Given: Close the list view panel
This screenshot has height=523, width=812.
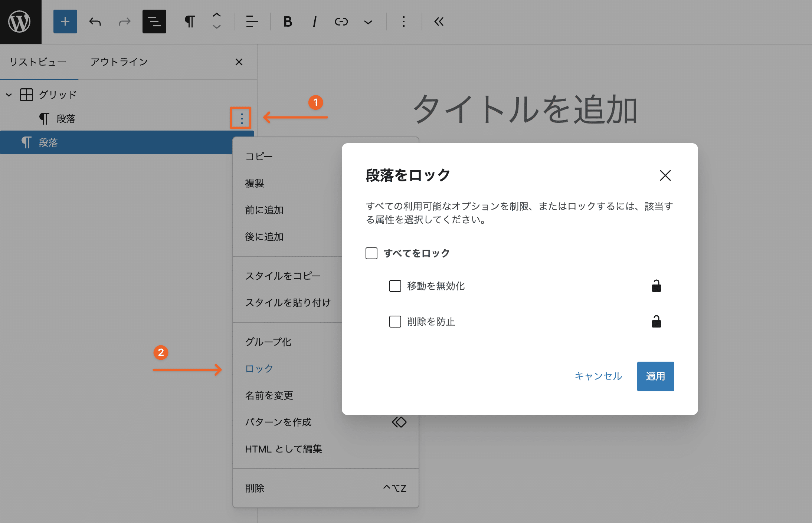Looking at the screenshot, I should 239,62.
